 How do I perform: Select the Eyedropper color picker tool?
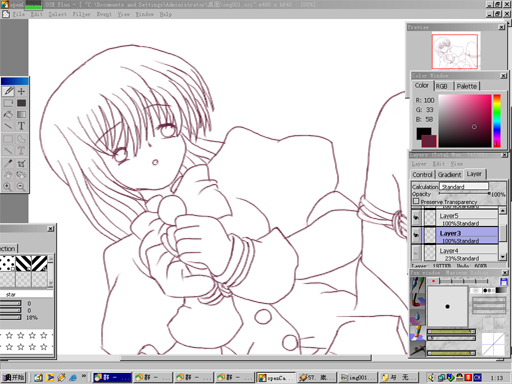pos(8,163)
